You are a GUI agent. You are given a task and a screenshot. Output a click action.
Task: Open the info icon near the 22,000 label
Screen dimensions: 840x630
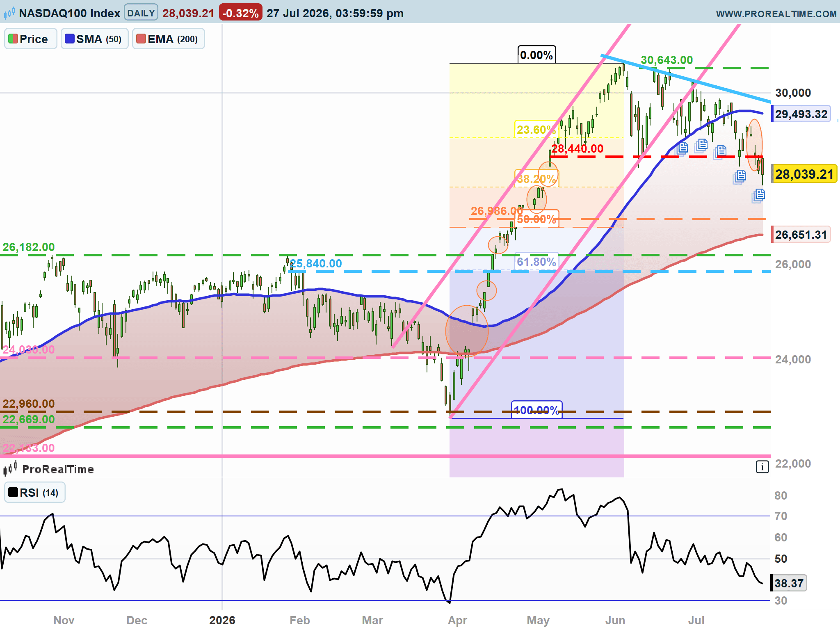tap(762, 467)
